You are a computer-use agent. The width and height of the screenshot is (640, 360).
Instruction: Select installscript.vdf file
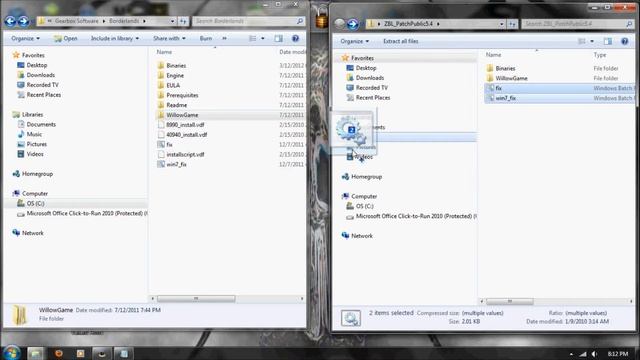click(185, 154)
